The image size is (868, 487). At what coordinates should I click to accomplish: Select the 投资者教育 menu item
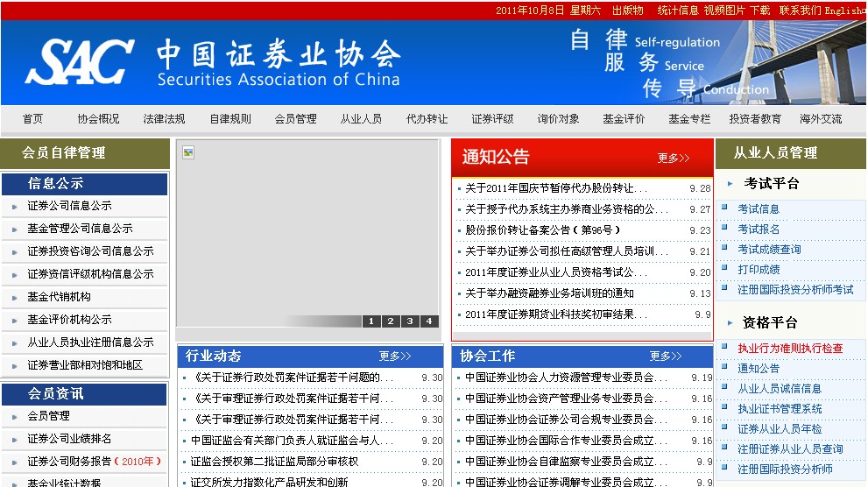(755, 119)
